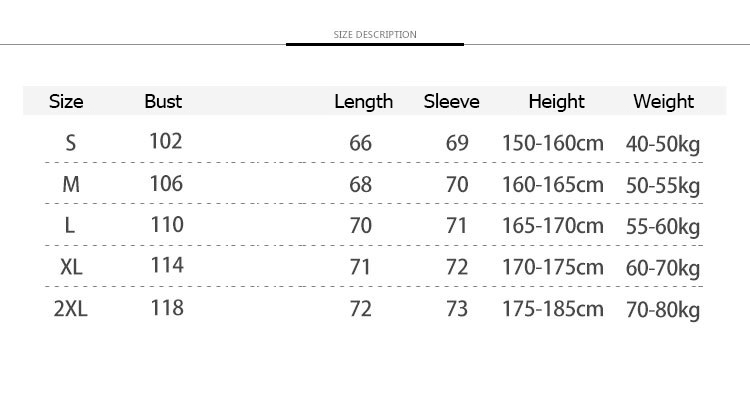This screenshot has height=412, width=750.
Task: Click the SIZE DESCRIPTION heading
Action: 375,35
